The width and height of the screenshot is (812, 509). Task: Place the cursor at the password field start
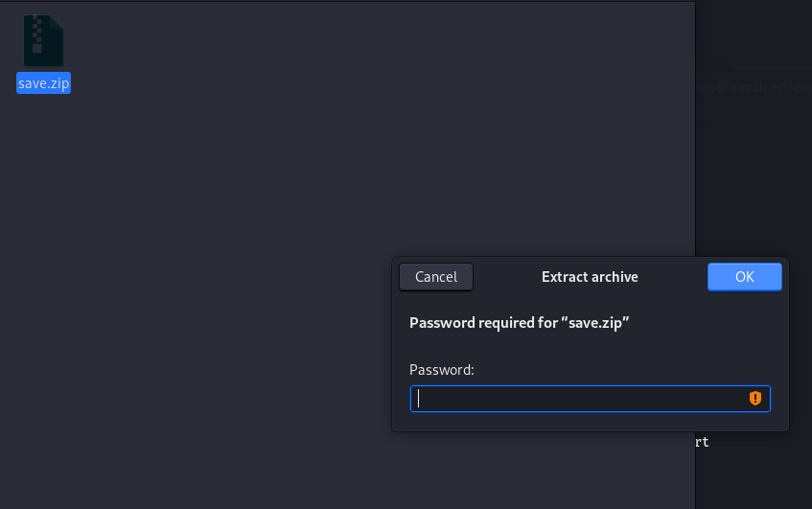pos(418,398)
